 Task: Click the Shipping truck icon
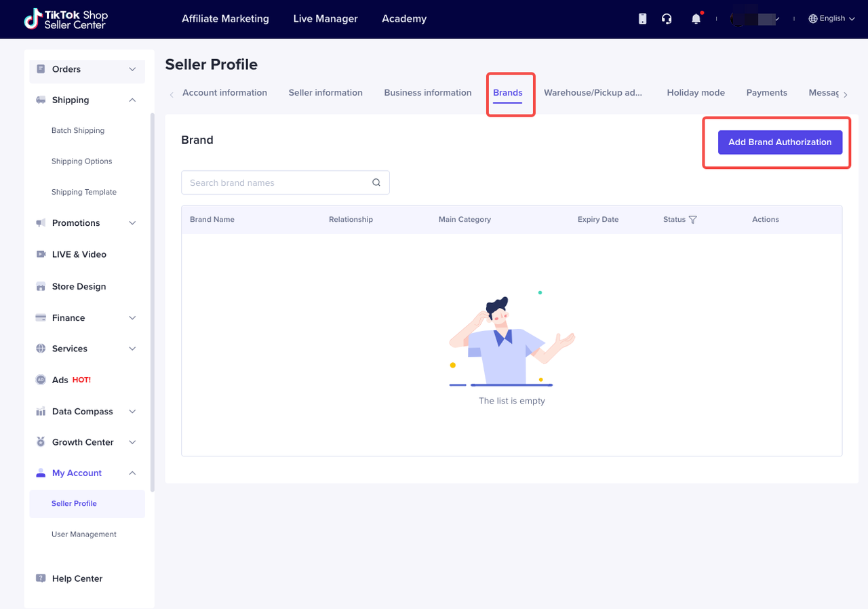[x=41, y=100]
